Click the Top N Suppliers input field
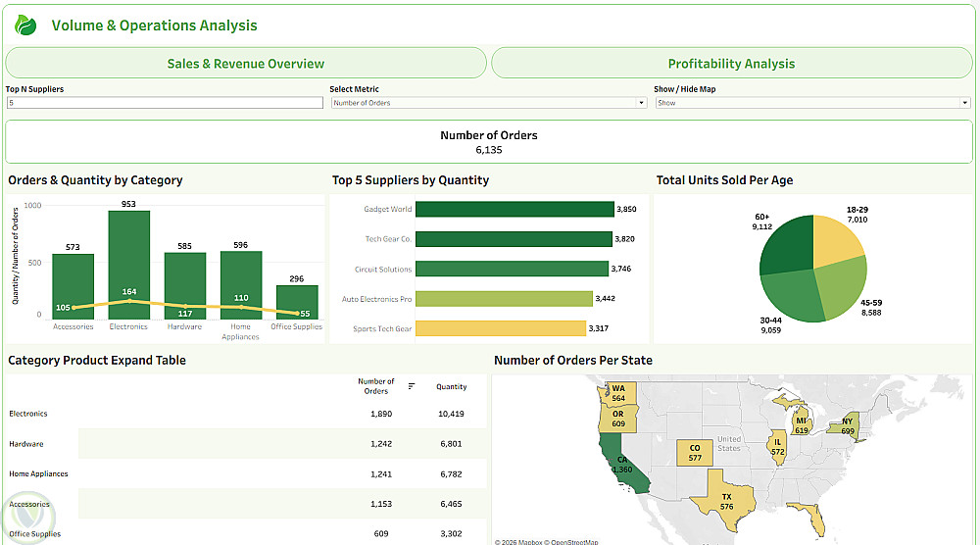980x545 pixels. point(164,103)
